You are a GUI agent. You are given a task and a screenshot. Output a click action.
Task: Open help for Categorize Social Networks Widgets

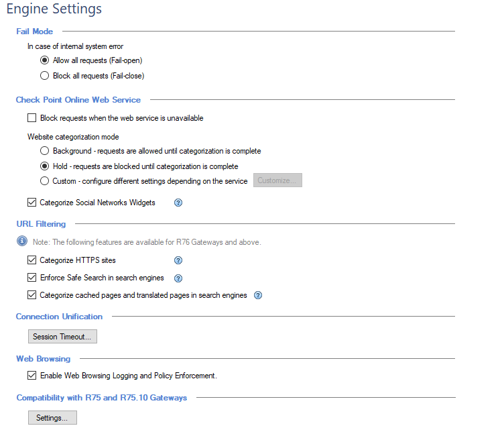(178, 203)
